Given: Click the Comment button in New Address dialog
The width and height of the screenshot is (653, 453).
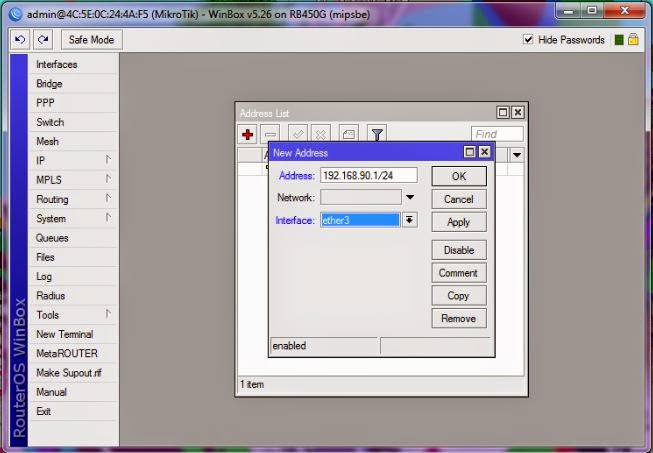Looking at the screenshot, I should [x=459, y=273].
